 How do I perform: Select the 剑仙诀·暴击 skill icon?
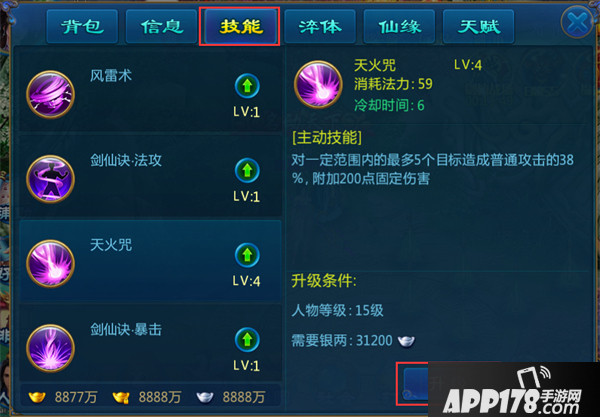click(50, 348)
